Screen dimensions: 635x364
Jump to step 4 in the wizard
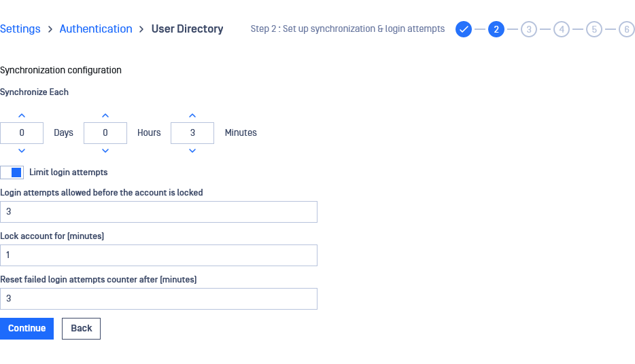(562, 29)
